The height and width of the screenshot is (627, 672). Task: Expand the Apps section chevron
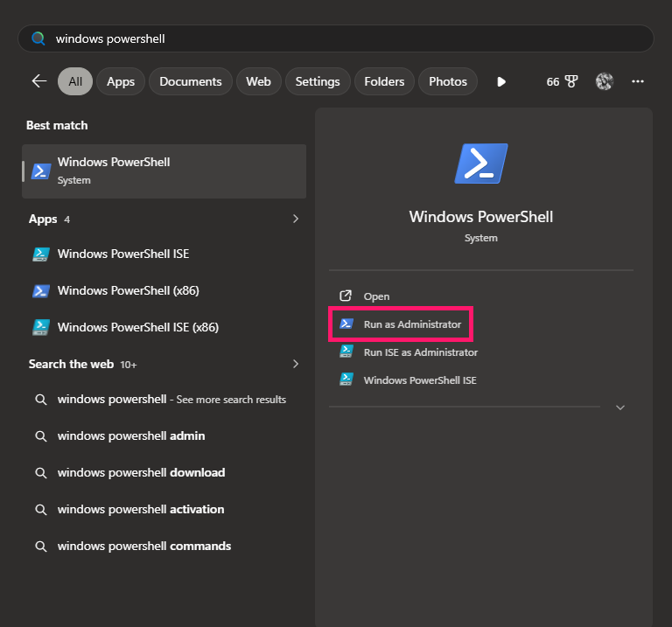click(295, 219)
